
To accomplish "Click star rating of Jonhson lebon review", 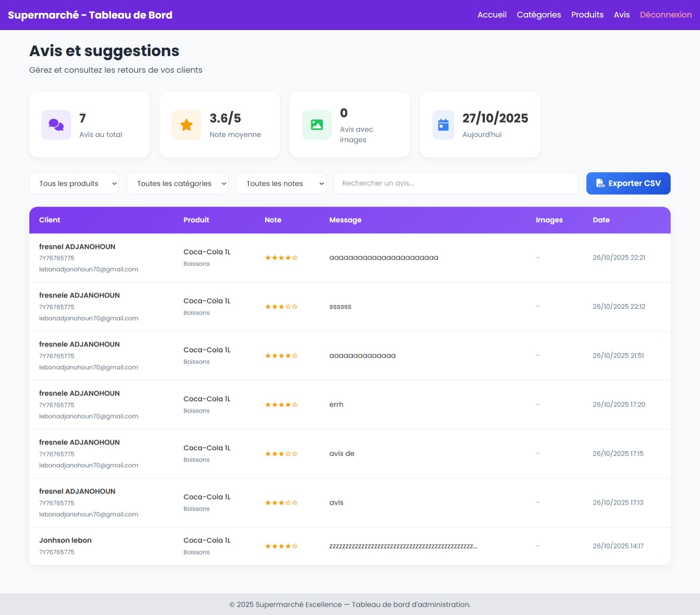I will [281, 546].
